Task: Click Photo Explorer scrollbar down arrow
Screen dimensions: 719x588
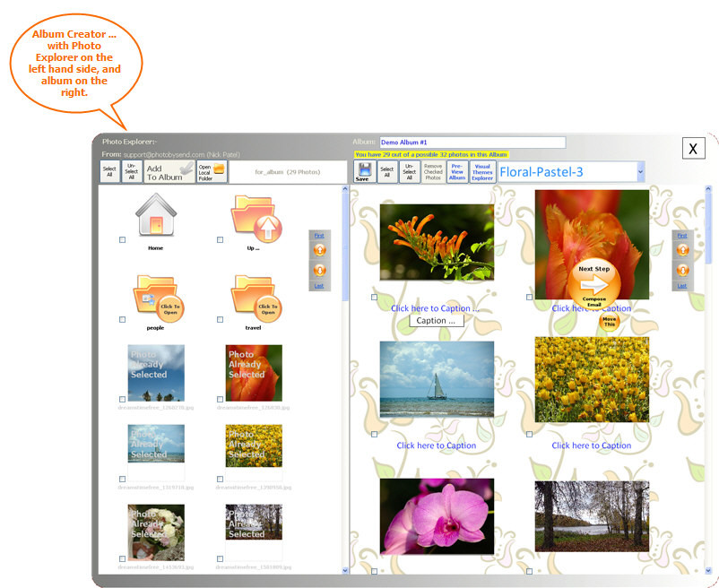Action: 345,570
